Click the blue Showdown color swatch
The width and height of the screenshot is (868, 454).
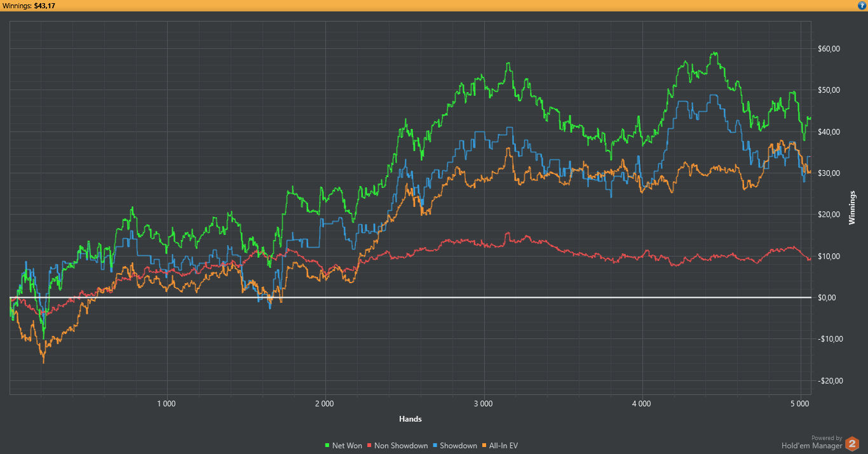coord(436,446)
